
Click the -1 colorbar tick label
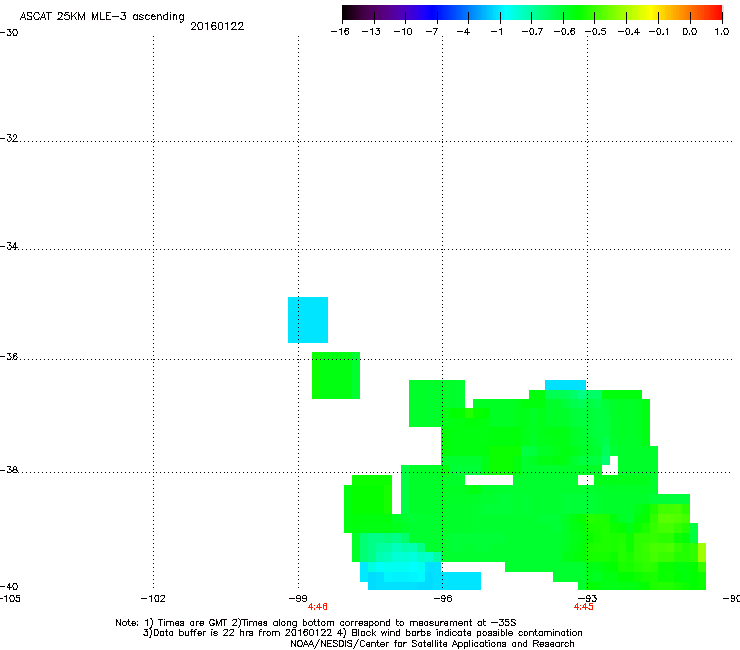496,32
